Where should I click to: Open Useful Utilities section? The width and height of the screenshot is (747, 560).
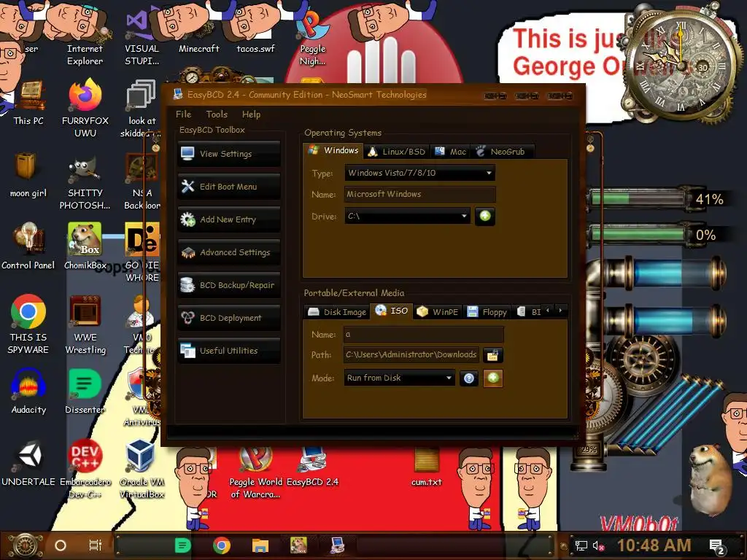pyautogui.click(x=228, y=351)
